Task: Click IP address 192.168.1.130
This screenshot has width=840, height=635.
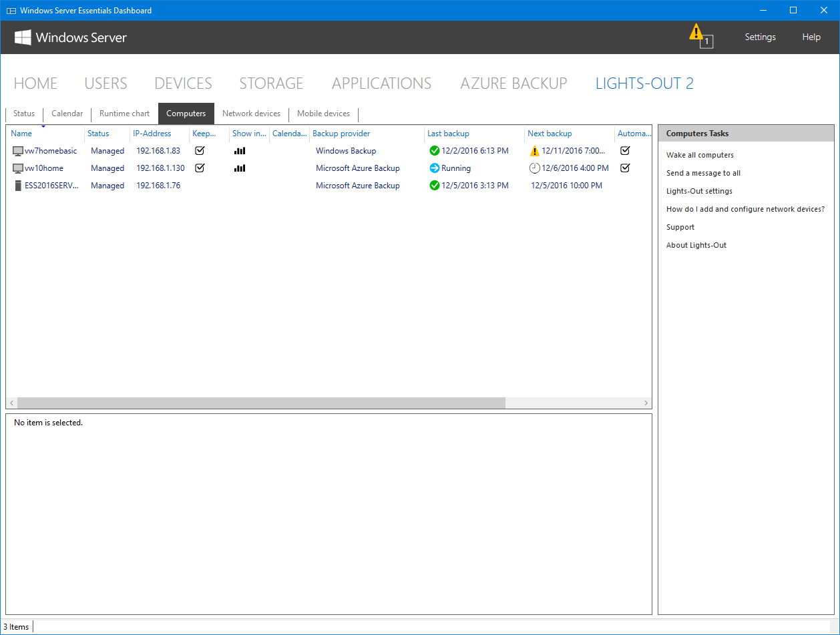Action: click(160, 168)
